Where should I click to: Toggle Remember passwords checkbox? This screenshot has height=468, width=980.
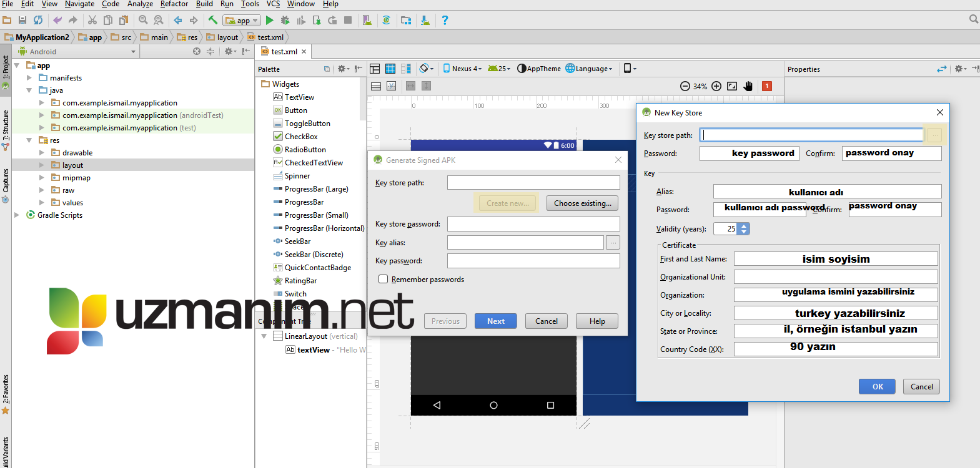click(x=384, y=279)
